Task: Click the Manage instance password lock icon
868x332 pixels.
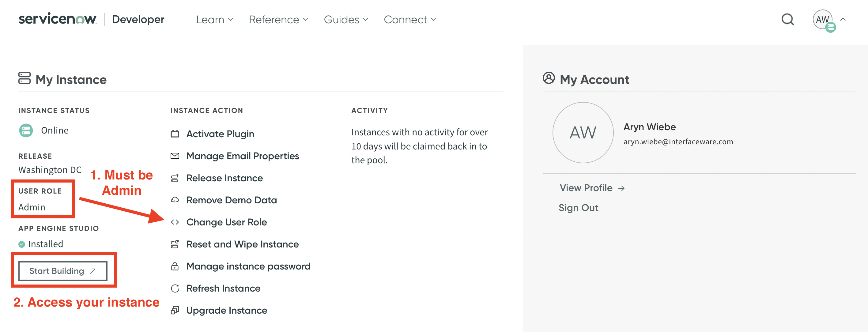Action: (x=175, y=266)
